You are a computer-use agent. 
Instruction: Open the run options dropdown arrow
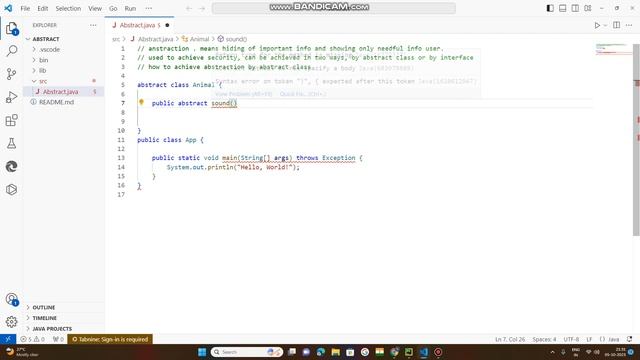tap(605, 25)
